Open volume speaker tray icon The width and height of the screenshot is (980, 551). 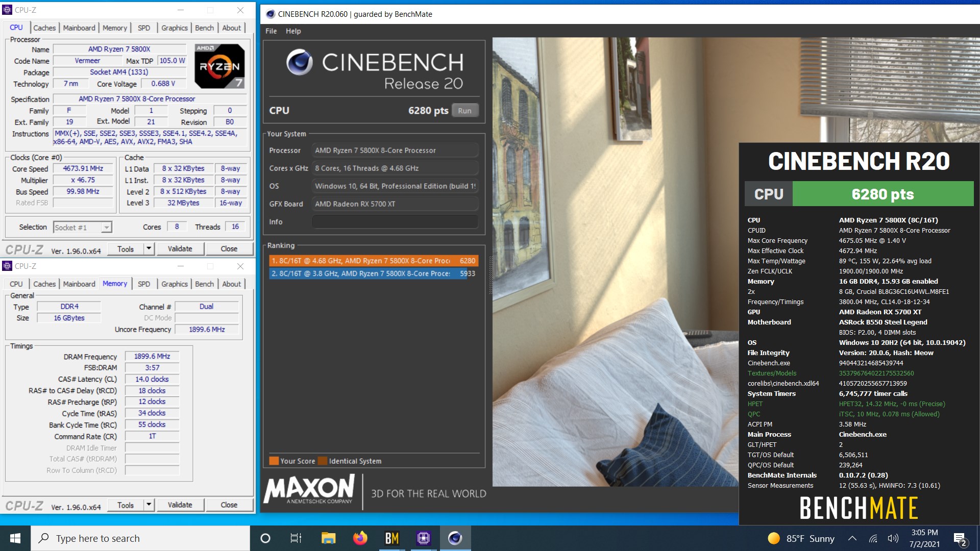pyautogui.click(x=893, y=538)
